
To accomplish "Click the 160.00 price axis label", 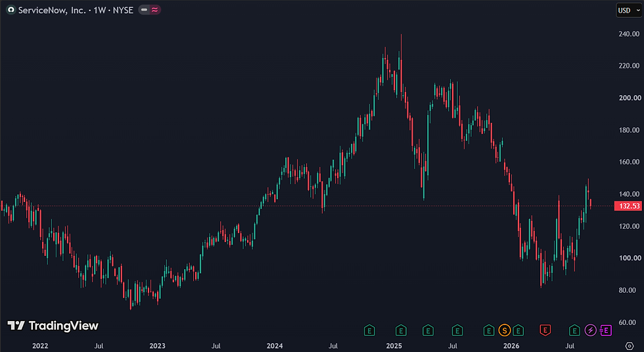I will [x=629, y=162].
